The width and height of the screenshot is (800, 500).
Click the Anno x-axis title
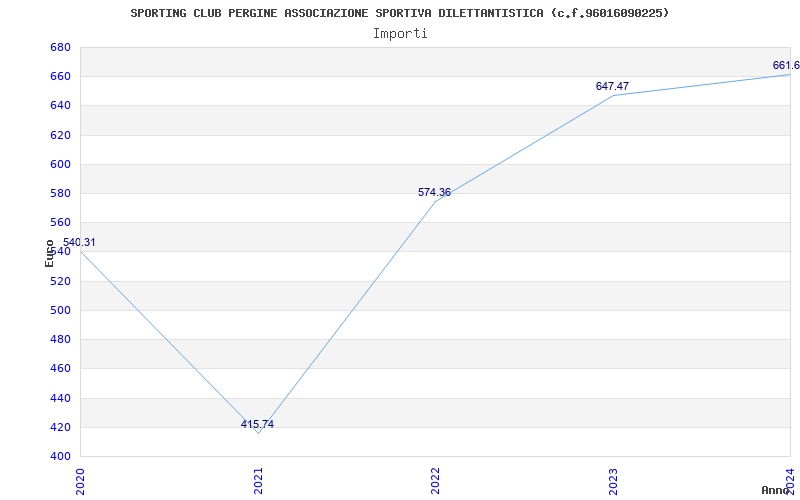776,490
